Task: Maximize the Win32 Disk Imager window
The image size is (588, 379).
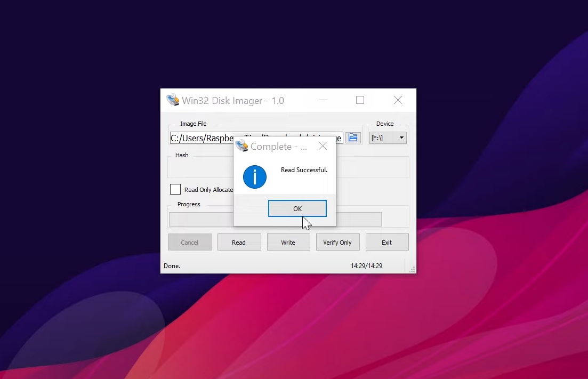Action: pos(360,100)
